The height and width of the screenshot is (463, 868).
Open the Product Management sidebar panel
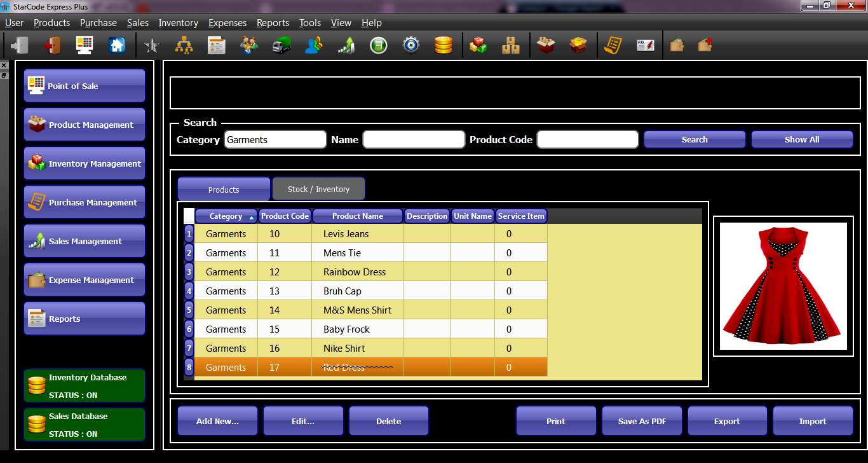click(x=85, y=125)
